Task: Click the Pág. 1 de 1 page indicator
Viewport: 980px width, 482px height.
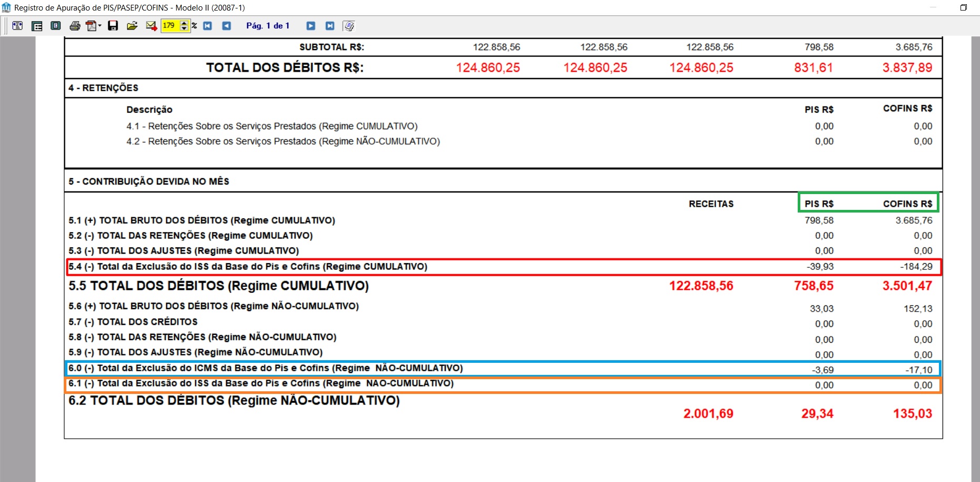Action: point(268,26)
